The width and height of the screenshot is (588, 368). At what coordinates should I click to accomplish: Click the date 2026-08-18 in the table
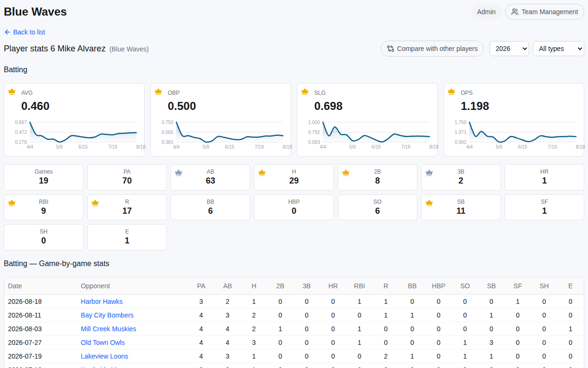coord(25,301)
